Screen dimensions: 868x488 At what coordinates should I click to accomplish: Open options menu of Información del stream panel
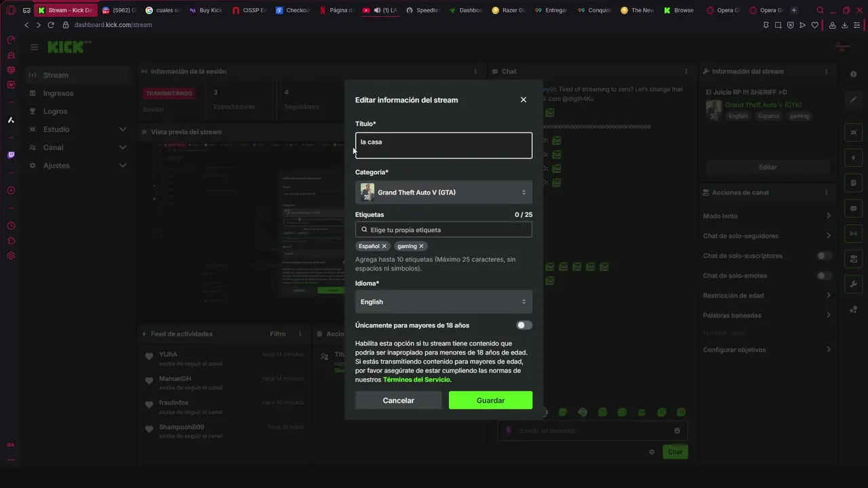coord(826,71)
